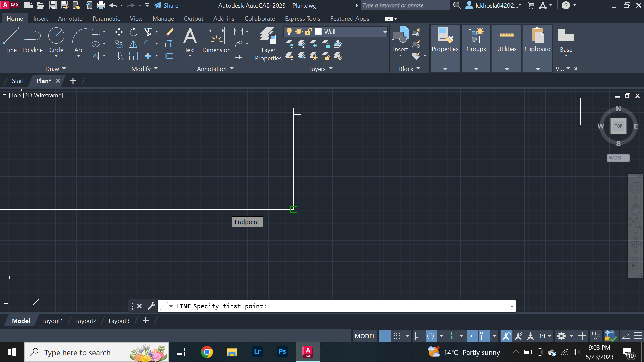The height and width of the screenshot is (362, 644).
Task: Click inside the LINE command input field
Action: click(335, 306)
